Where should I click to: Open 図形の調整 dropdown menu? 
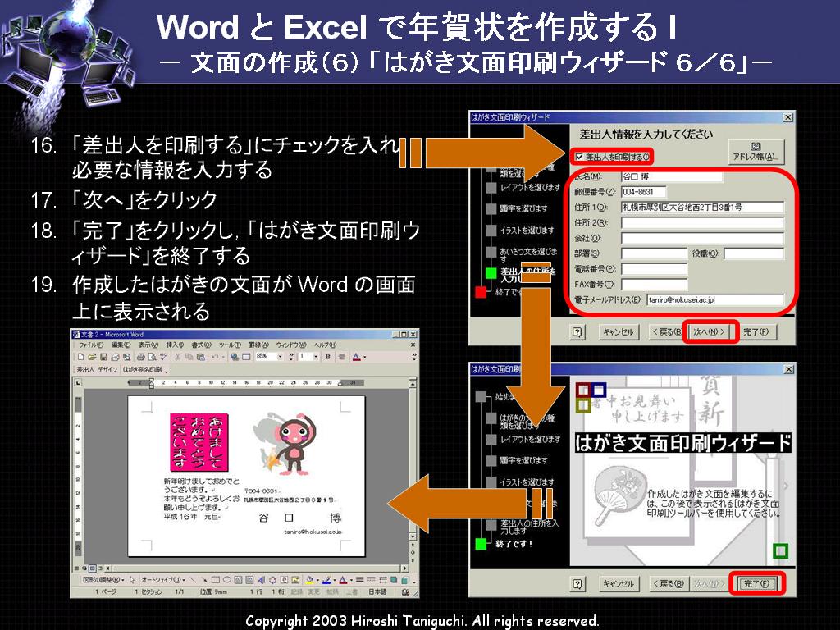[103, 580]
